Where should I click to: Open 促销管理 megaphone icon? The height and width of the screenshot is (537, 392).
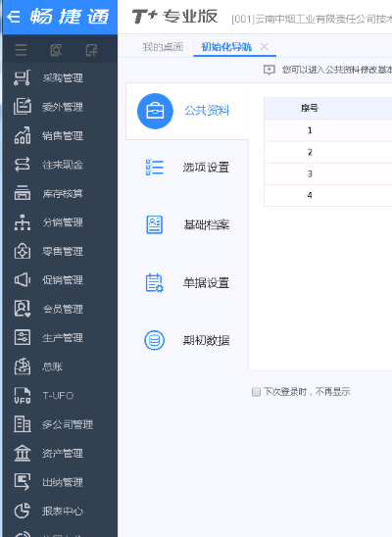[x=23, y=280]
